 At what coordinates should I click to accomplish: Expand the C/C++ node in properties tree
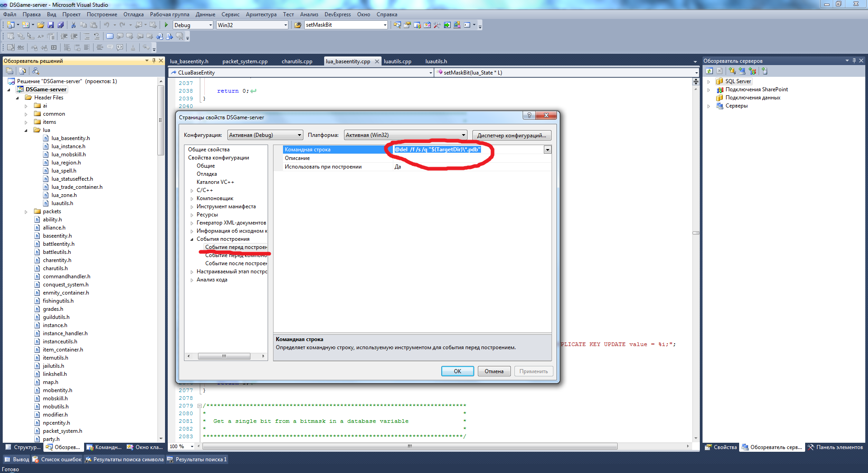pos(192,191)
